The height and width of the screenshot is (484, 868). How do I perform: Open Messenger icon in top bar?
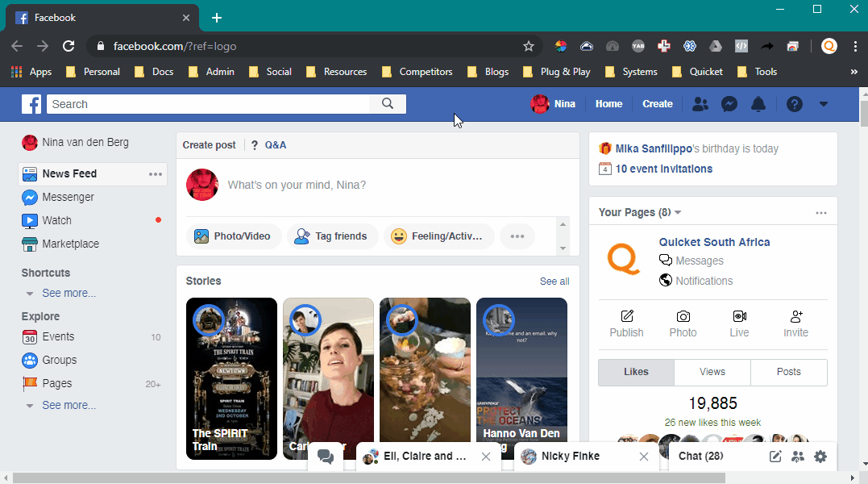point(729,104)
